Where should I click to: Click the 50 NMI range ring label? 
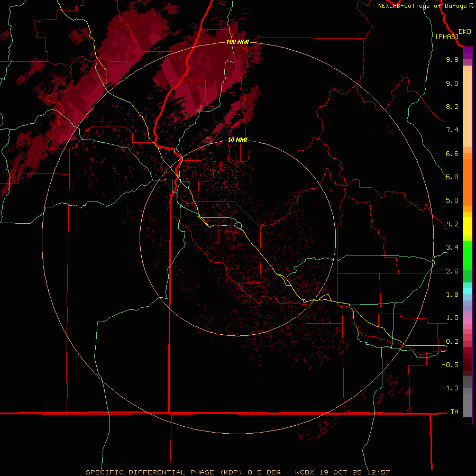237,140
